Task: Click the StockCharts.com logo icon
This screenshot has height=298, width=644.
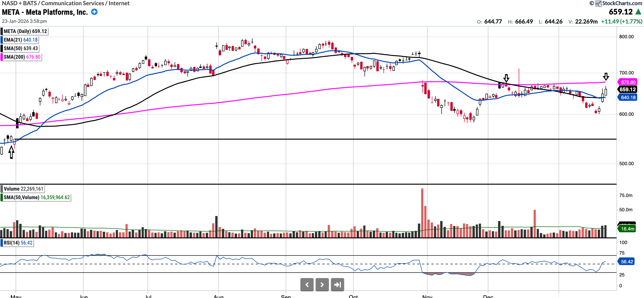Action: [x=598, y=4]
